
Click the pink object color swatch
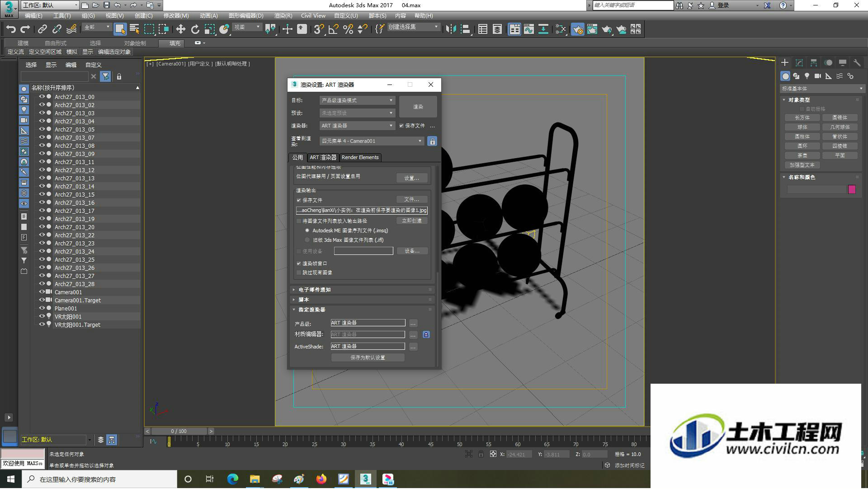[852, 190]
